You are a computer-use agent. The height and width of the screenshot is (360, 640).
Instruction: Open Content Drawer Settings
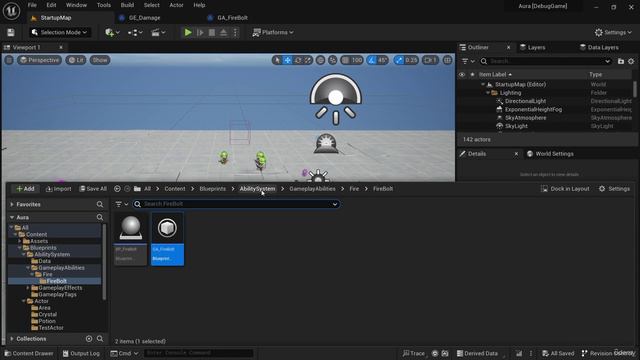(614, 189)
